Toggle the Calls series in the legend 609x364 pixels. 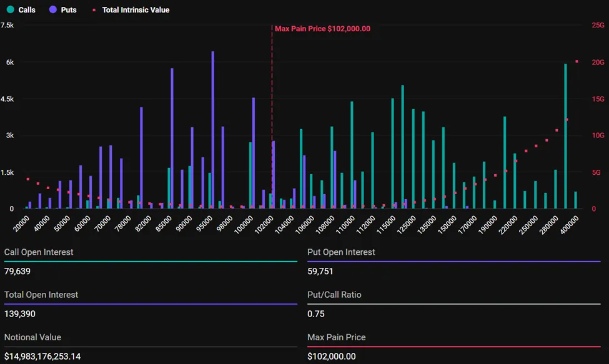point(21,10)
